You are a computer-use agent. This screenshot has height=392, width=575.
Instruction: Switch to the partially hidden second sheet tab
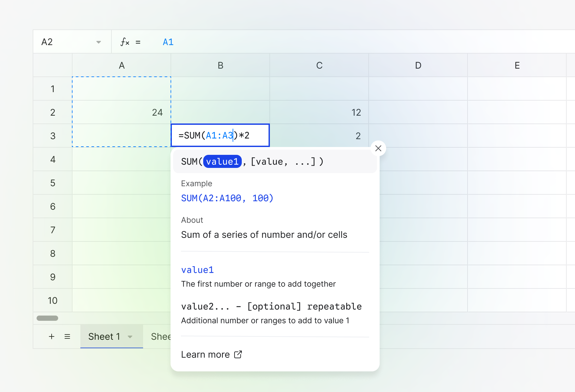pos(161,336)
